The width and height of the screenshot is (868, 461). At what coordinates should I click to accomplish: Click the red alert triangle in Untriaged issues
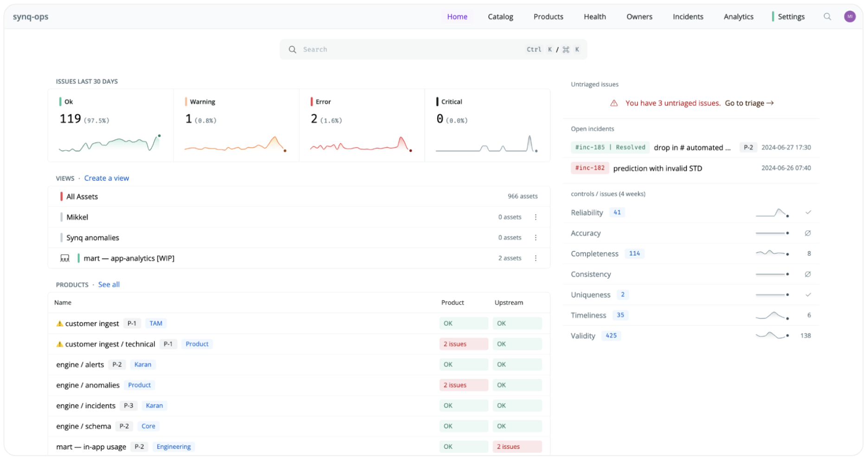(614, 103)
